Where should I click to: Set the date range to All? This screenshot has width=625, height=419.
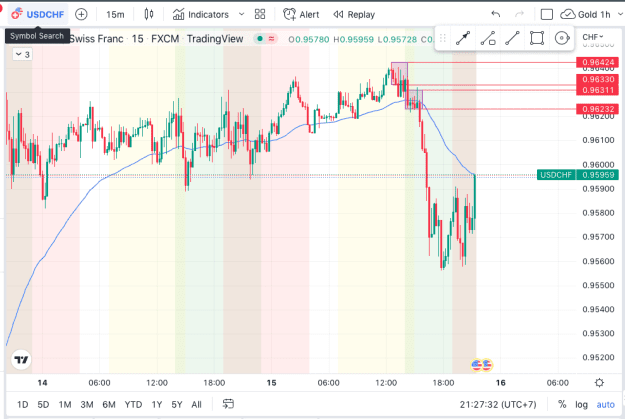197,405
